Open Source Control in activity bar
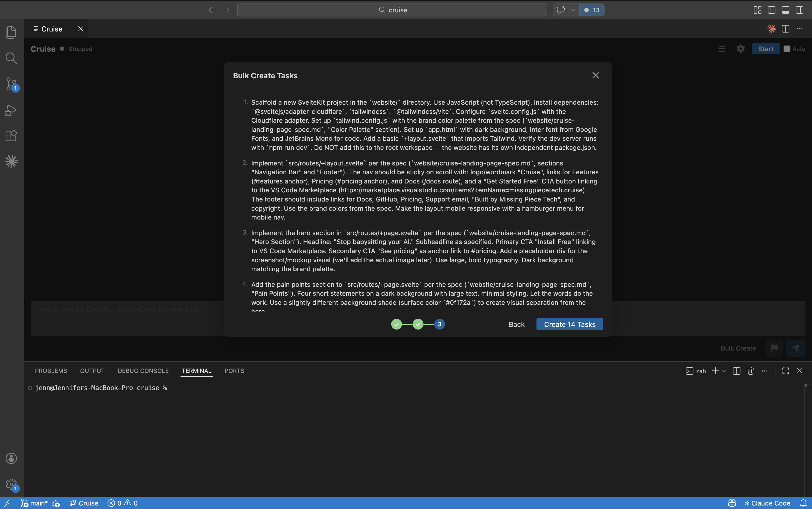Image resolution: width=812 pixels, height=509 pixels. click(11, 84)
